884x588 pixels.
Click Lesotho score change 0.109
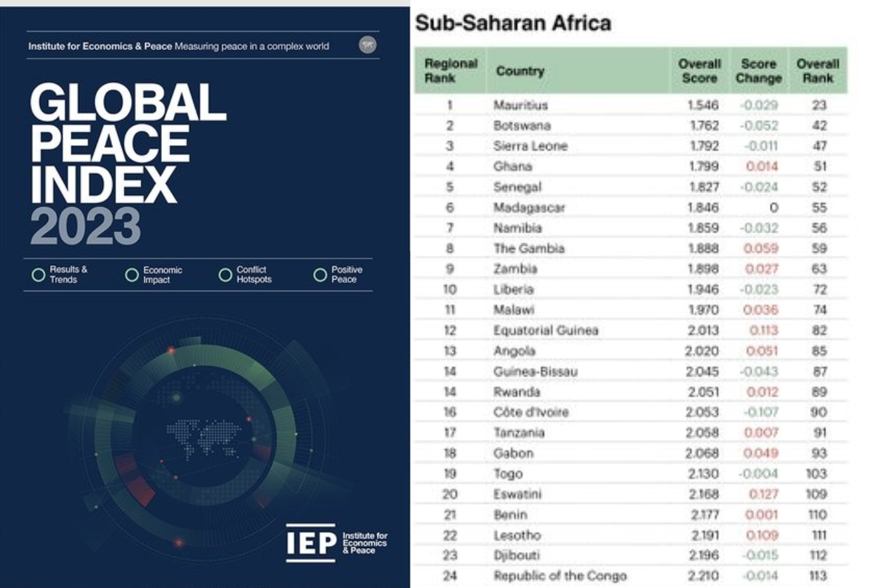pyautogui.click(x=763, y=535)
